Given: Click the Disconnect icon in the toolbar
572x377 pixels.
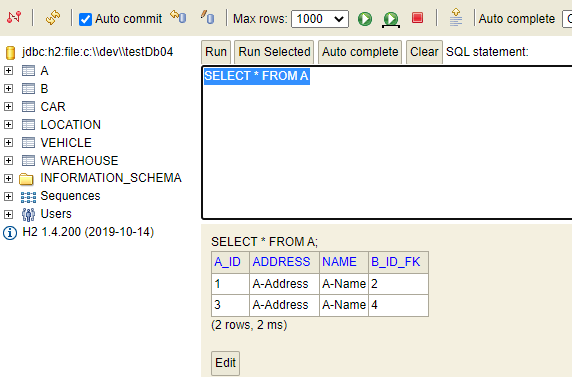Looking at the screenshot, I should coord(14,17).
